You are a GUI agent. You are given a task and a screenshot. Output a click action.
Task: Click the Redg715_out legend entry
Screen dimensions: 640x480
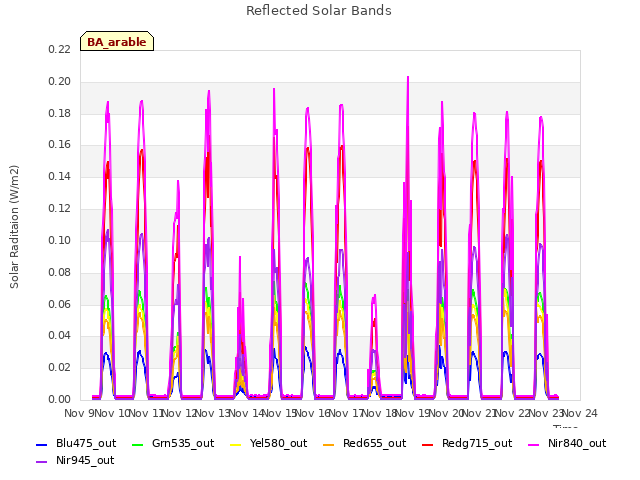[467, 443]
